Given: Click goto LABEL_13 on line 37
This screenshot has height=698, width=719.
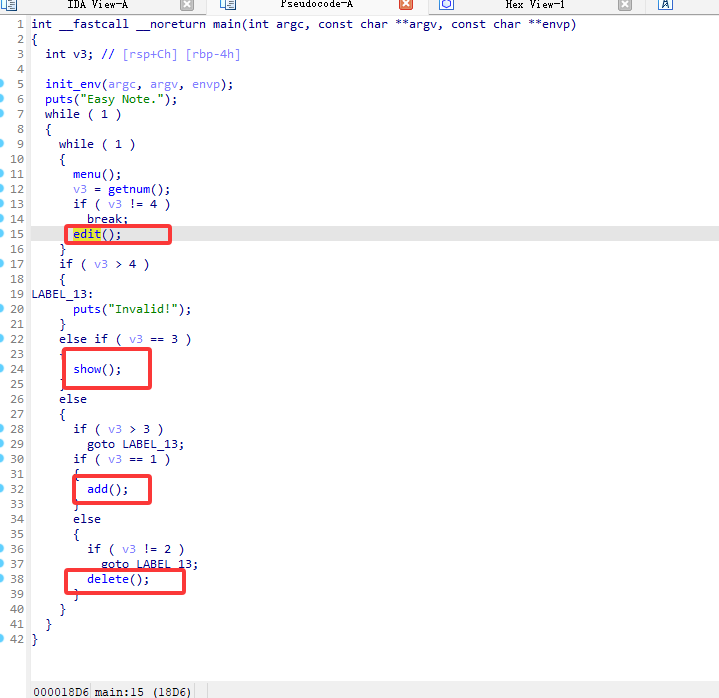Looking at the screenshot, I should (x=149, y=565).
